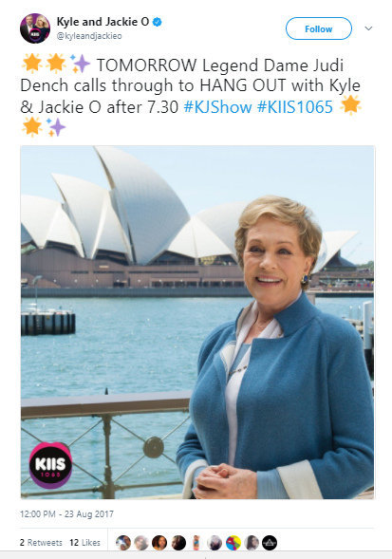
Task: Open the #KJShow hashtag
Action: (x=217, y=107)
